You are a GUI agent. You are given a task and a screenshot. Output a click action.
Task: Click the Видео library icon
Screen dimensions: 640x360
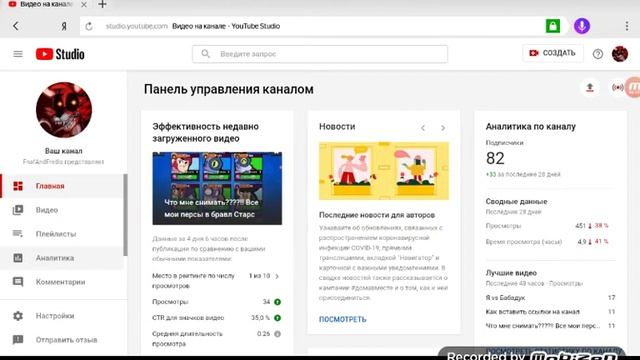[18, 210]
